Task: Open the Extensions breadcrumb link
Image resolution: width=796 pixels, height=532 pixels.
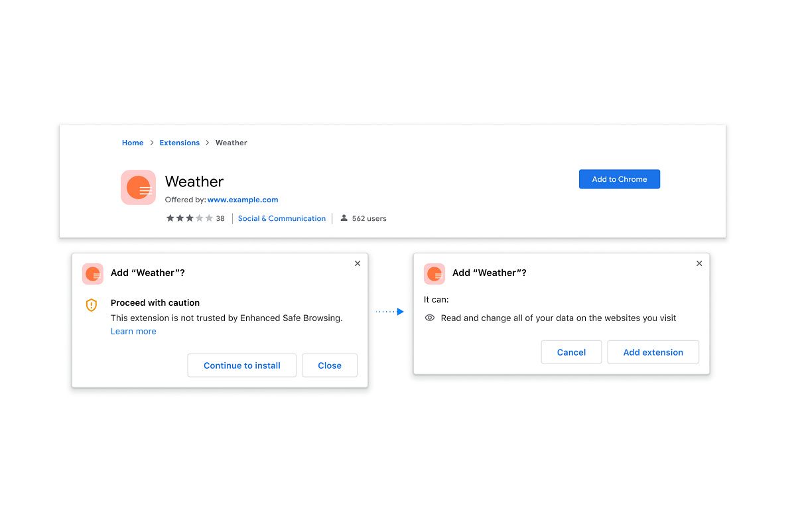Action: point(180,143)
